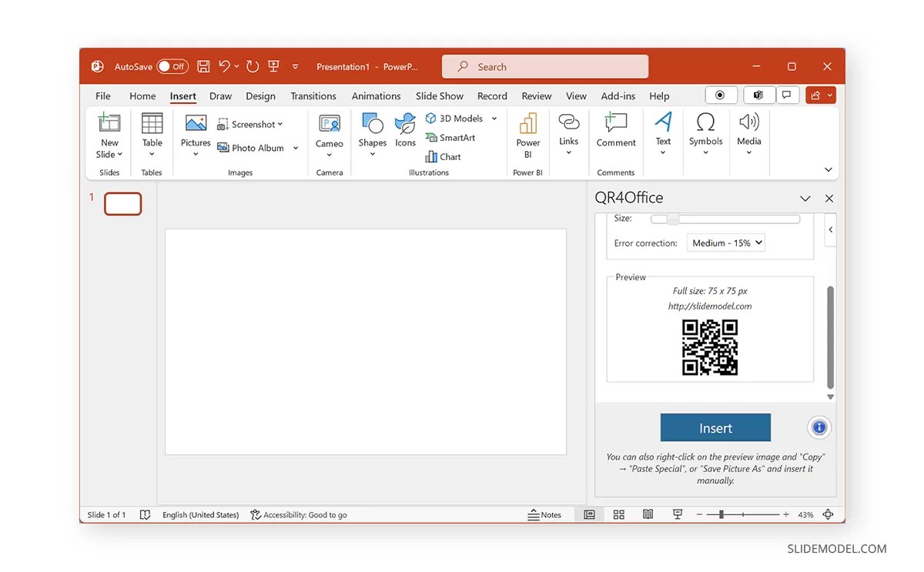Start a presentation recording
Screen dimensions: 924x572
point(721,95)
